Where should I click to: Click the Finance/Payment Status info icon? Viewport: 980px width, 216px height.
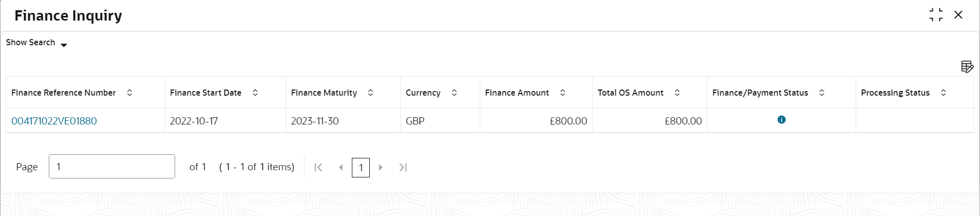coord(781,120)
